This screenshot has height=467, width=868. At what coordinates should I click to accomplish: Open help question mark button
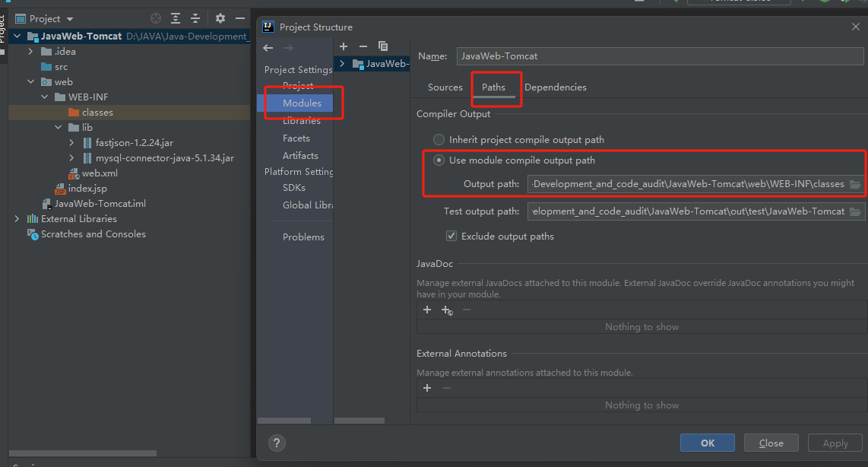277,443
